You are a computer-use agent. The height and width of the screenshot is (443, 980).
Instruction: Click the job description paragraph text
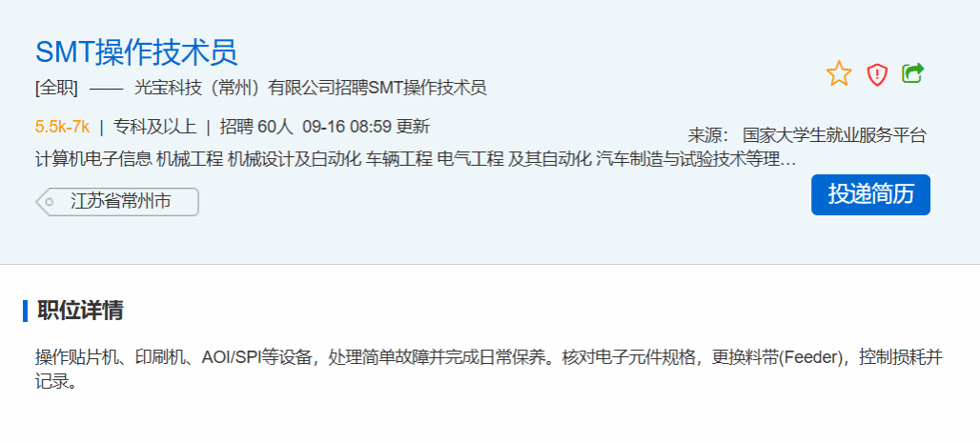[489, 370]
